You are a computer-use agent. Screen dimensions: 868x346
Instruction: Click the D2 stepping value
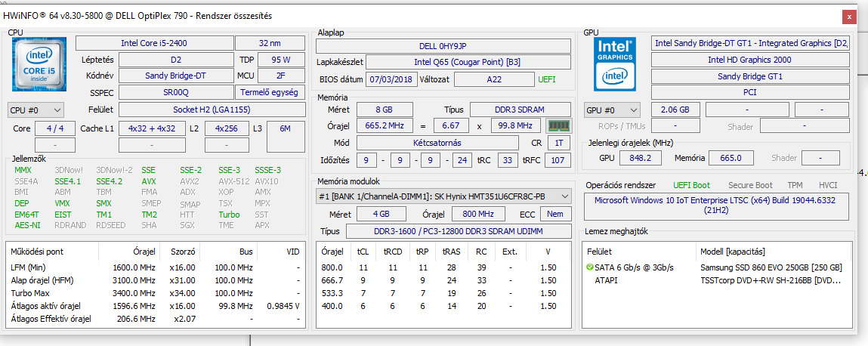tap(177, 60)
